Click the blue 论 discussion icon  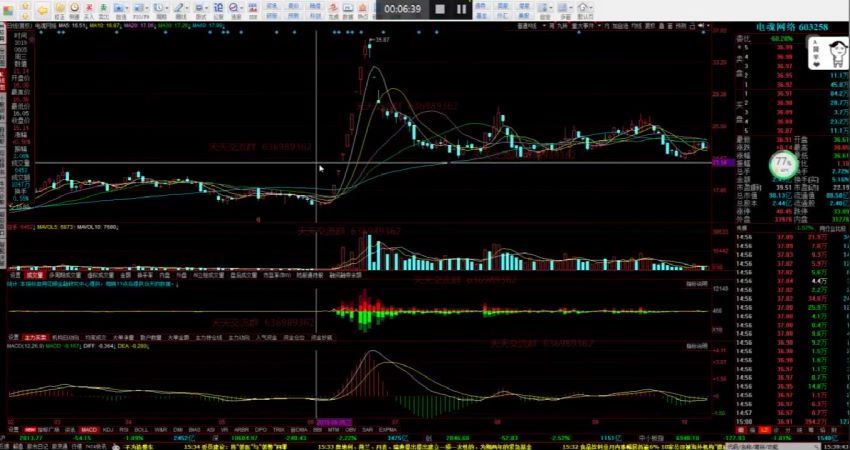click(218, 8)
